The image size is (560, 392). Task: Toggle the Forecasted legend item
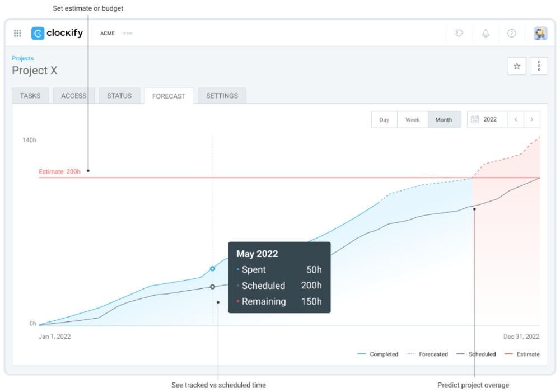click(427, 354)
